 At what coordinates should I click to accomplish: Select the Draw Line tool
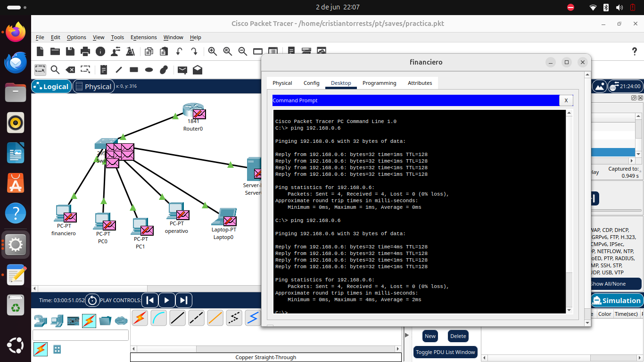(119, 70)
